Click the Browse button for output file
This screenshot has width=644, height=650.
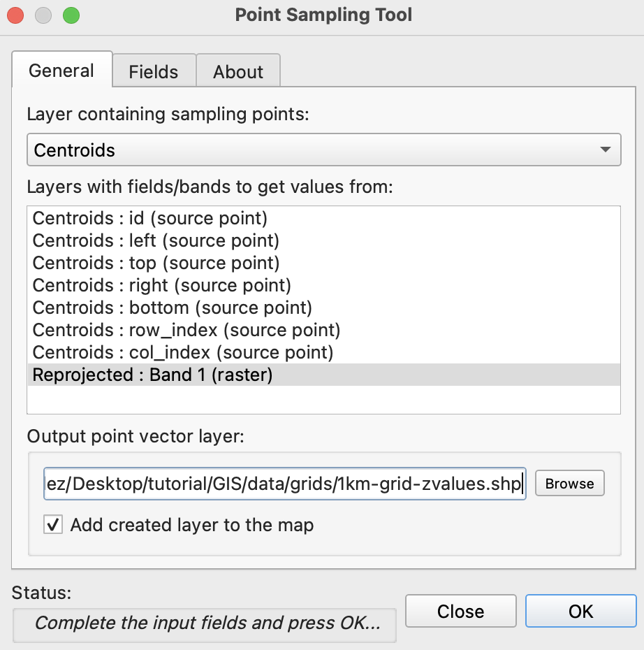(x=569, y=484)
